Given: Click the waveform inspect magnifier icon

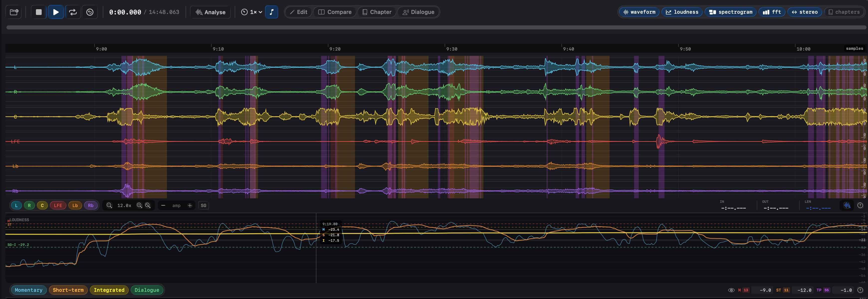Looking at the screenshot, I should coord(847,205).
